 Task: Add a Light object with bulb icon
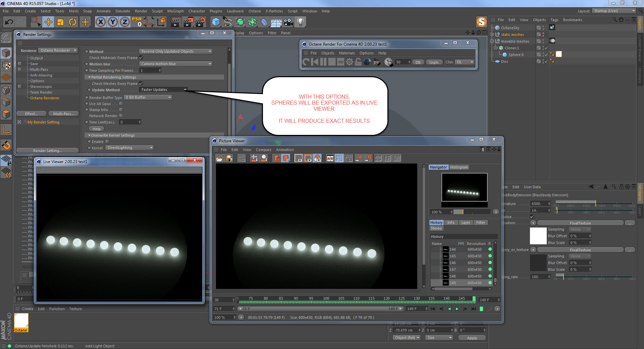tap(301, 22)
